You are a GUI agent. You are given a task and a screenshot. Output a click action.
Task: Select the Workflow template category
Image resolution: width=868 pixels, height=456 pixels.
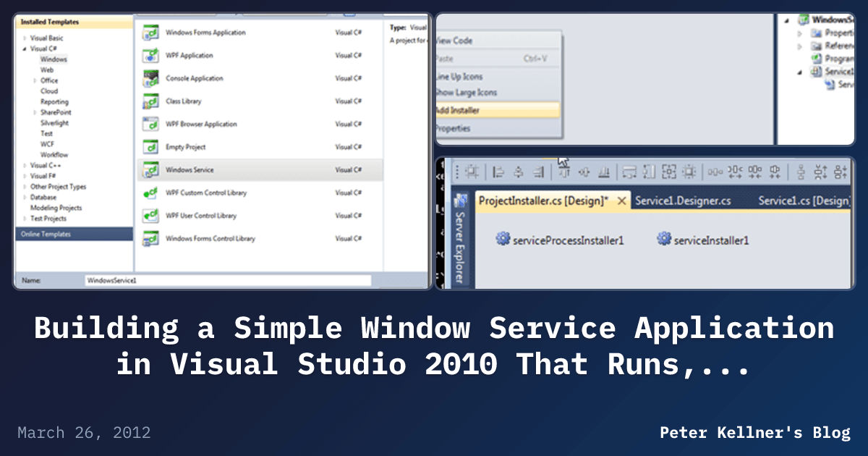coord(54,155)
